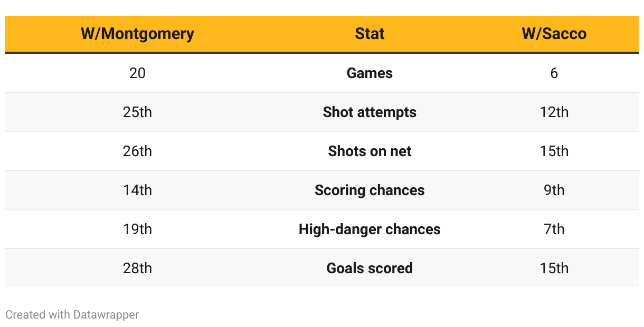Screen dimensions: 644x327
Task: Click Montgomery's 26th shots on net rank
Action: [137, 151]
